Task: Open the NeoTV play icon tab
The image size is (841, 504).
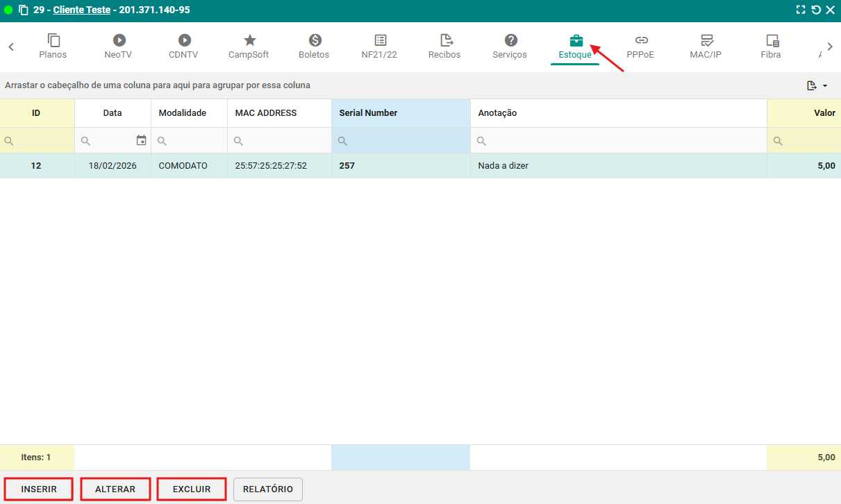Action: tap(119, 41)
